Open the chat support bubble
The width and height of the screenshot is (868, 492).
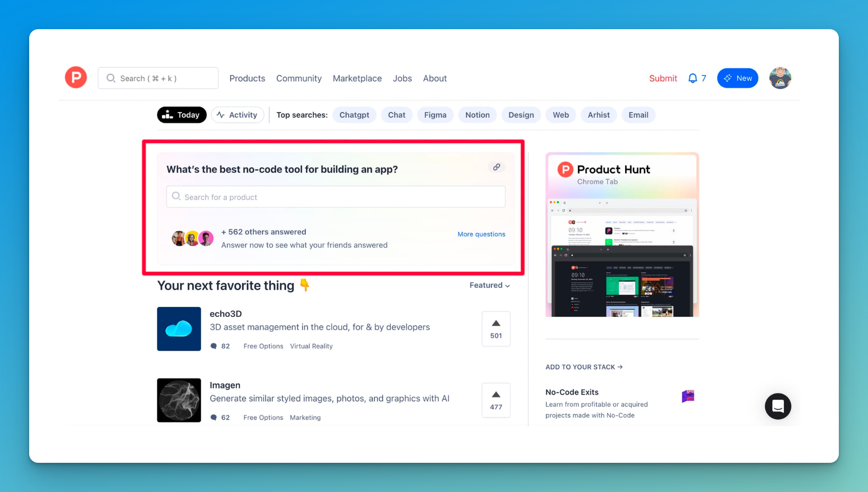click(x=778, y=406)
